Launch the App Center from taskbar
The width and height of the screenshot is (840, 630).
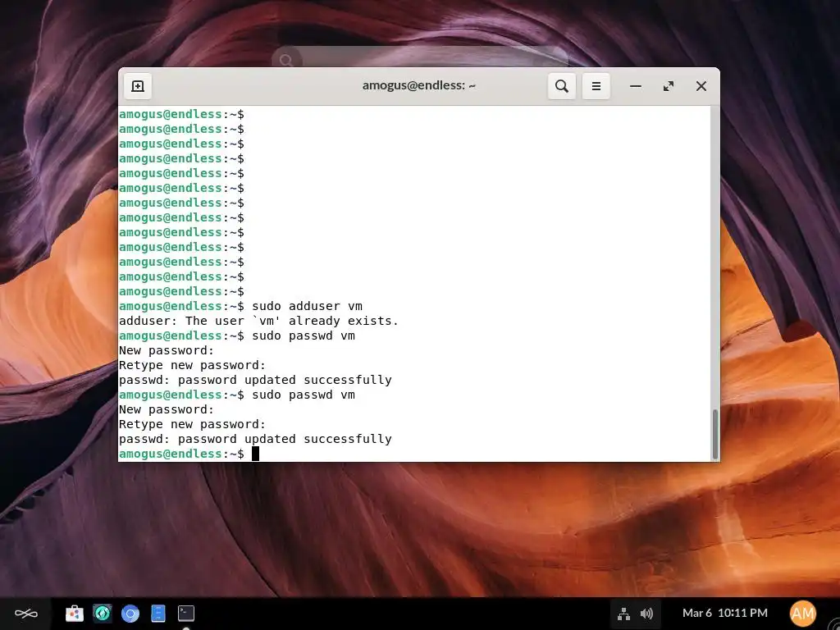pos(75,614)
